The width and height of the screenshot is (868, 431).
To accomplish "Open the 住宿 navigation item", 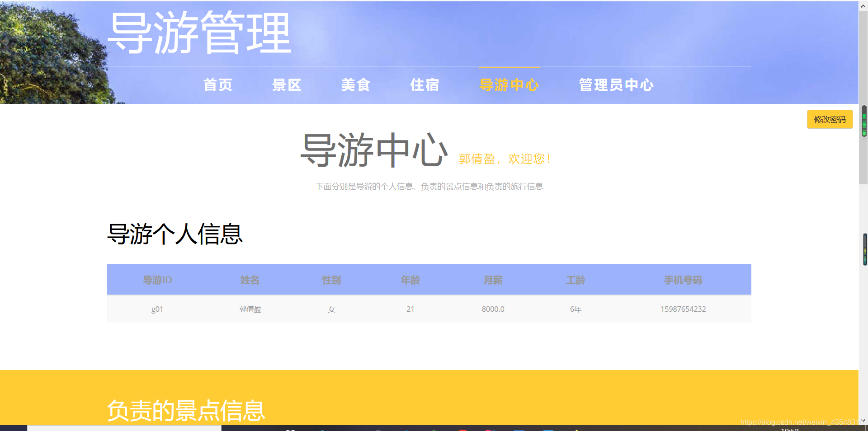I will [424, 85].
